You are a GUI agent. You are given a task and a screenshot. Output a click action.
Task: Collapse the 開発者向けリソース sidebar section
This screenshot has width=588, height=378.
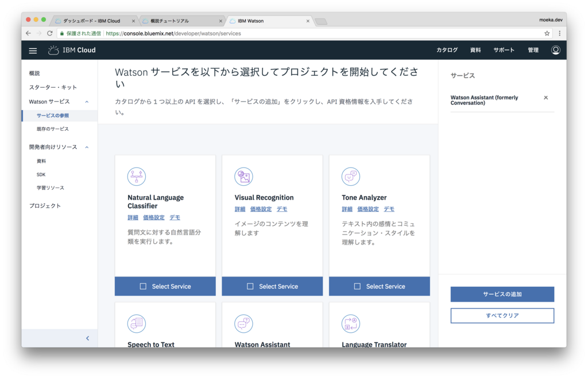click(x=87, y=147)
